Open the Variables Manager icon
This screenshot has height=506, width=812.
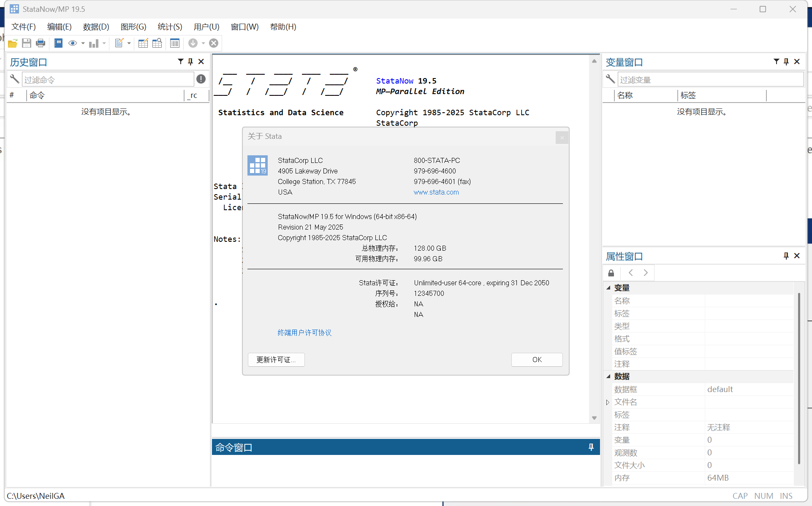pyautogui.click(x=174, y=43)
